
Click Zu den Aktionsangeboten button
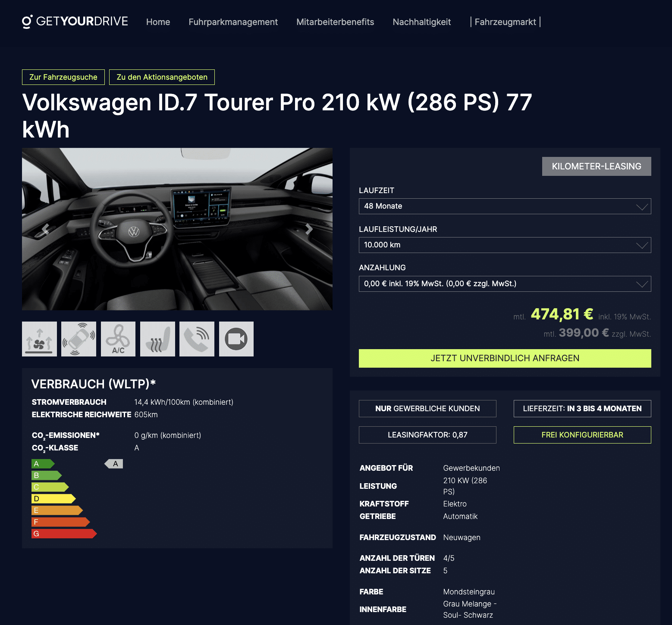[162, 77]
